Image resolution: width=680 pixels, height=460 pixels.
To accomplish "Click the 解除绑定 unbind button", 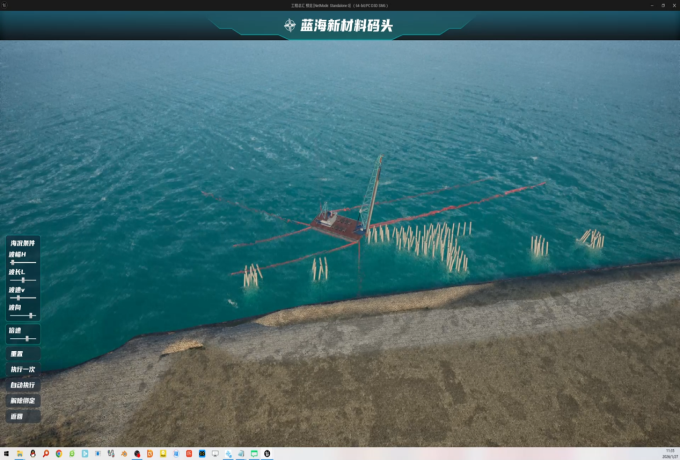I will click(22, 400).
